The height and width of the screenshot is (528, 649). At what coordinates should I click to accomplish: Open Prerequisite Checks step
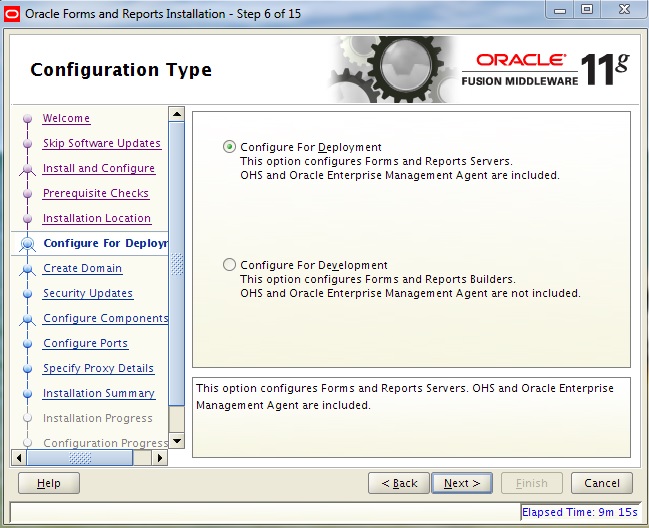point(95,193)
